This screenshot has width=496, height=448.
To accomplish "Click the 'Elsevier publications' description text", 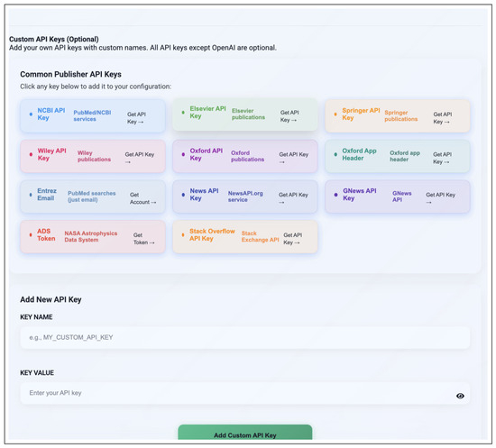I will (x=248, y=114).
